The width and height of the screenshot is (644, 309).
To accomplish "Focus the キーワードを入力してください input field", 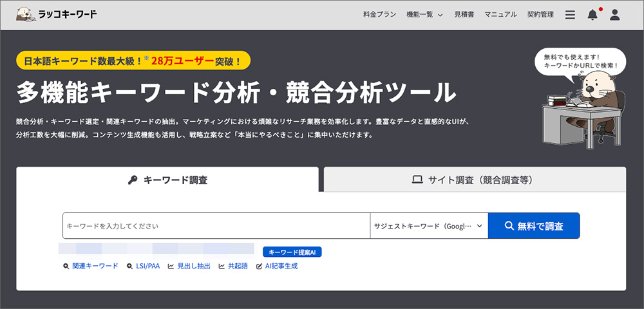I will 216,226.
